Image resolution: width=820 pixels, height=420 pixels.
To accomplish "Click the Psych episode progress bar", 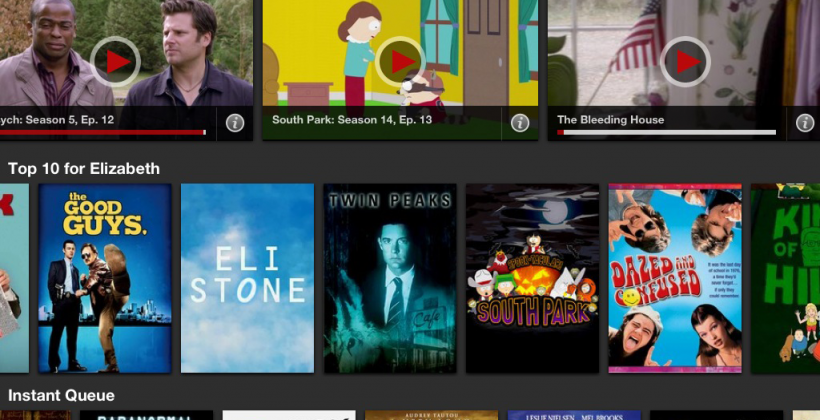I will (103, 132).
